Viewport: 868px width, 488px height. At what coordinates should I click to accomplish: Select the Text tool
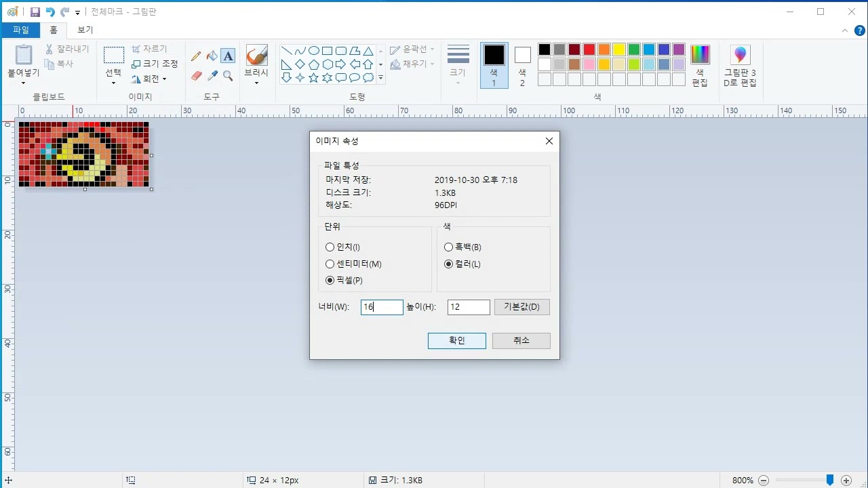point(228,56)
